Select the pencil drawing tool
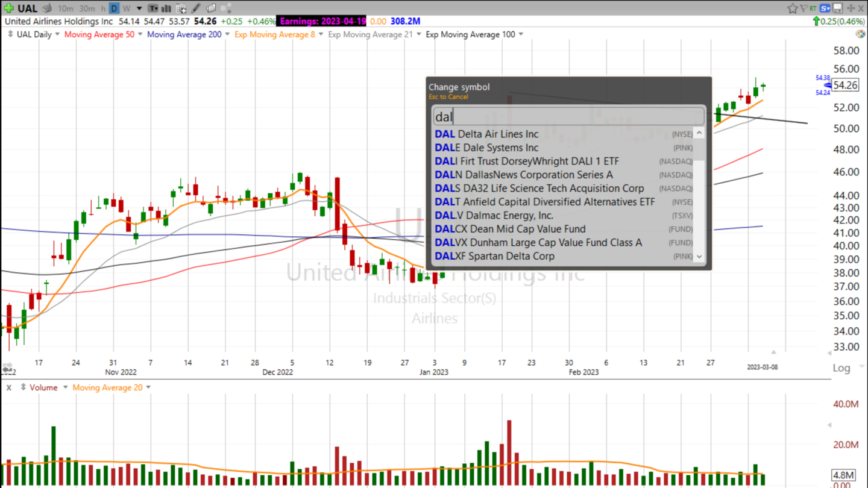This screenshot has width=868, height=488. (x=196, y=8)
